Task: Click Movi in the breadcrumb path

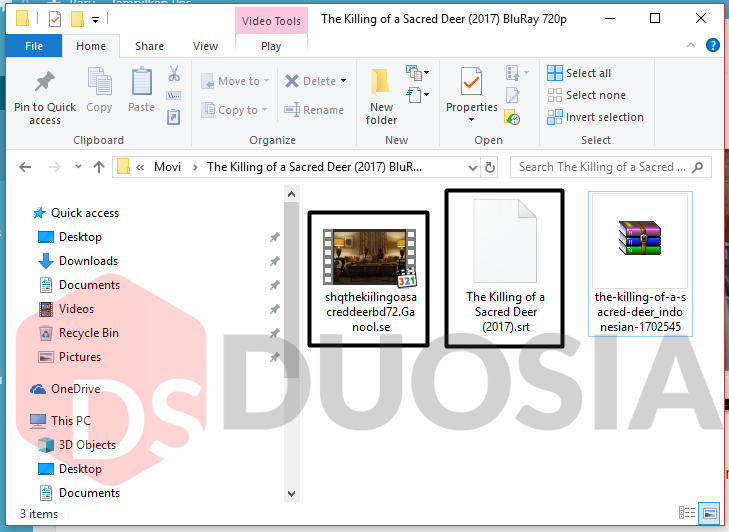Action: tap(167, 167)
